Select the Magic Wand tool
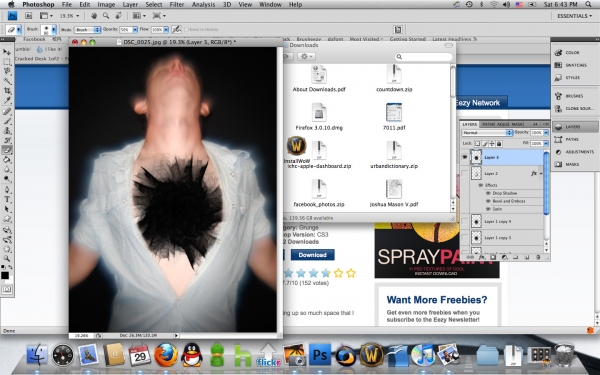 7,81
